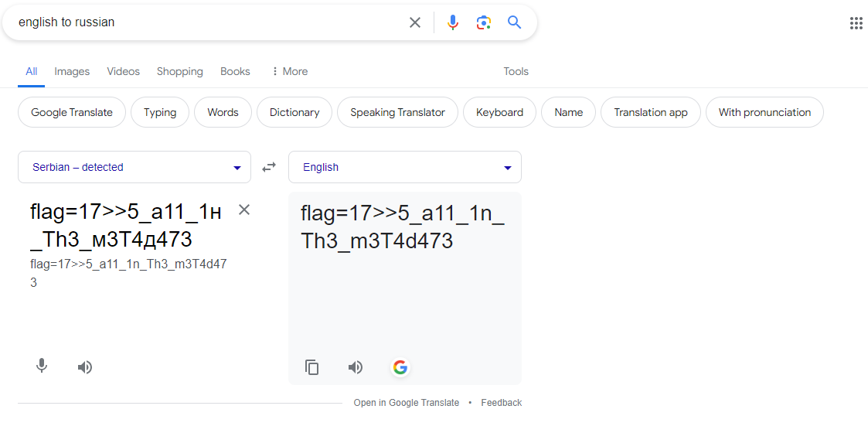The image size is (868, 433).
Task: Swap source and target languages
Action: [269, 167]
